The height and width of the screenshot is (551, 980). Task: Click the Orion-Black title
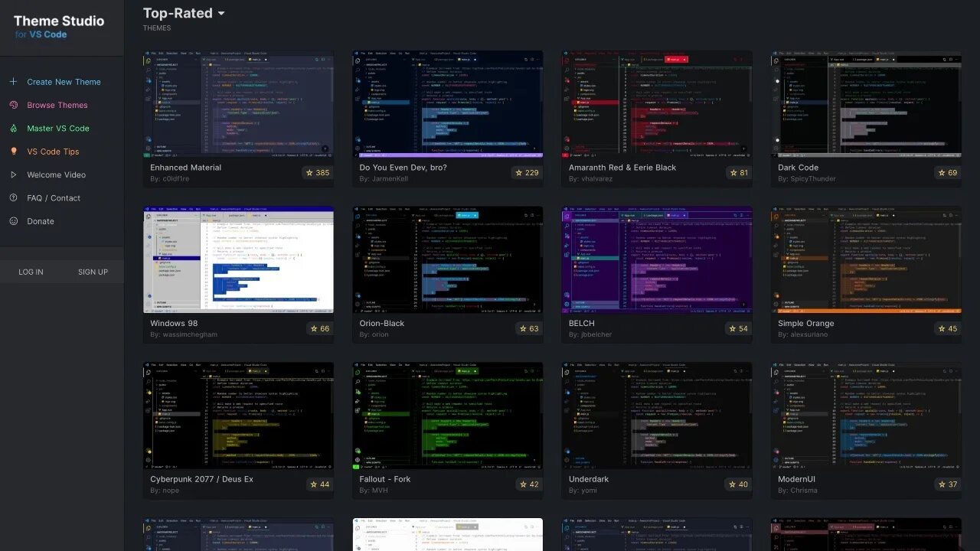[382, 324]
